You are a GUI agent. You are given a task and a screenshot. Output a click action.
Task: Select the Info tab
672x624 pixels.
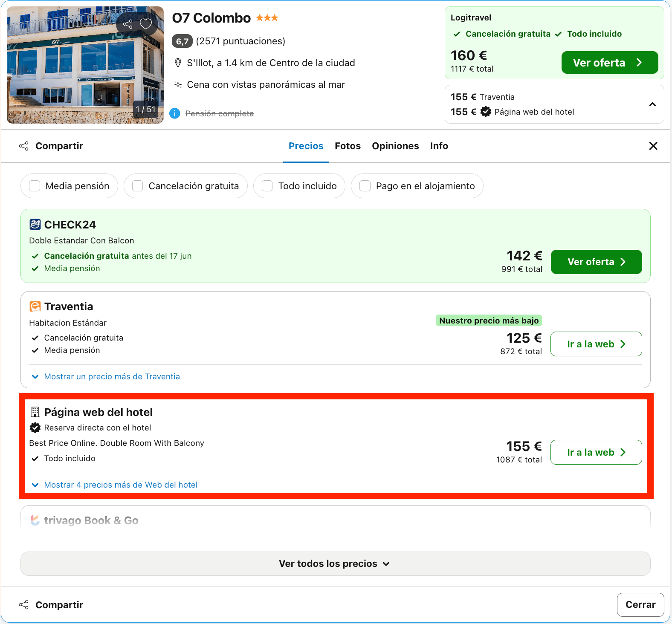click(x=439, y=146)
